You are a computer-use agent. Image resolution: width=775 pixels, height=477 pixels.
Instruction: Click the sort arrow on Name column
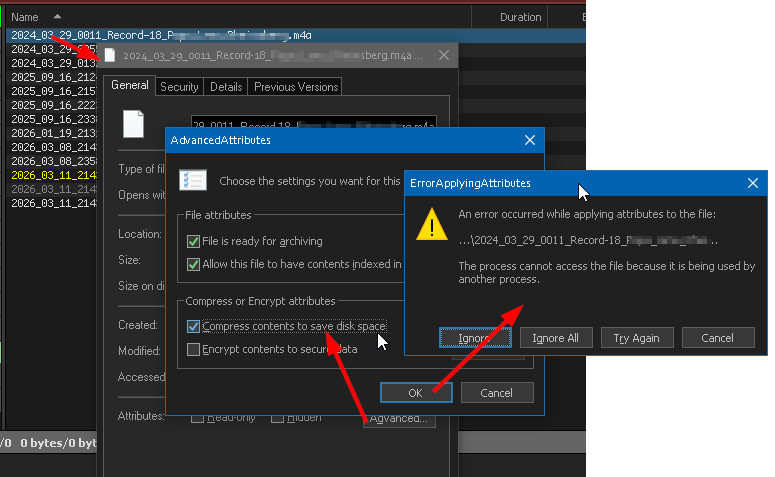55,17
